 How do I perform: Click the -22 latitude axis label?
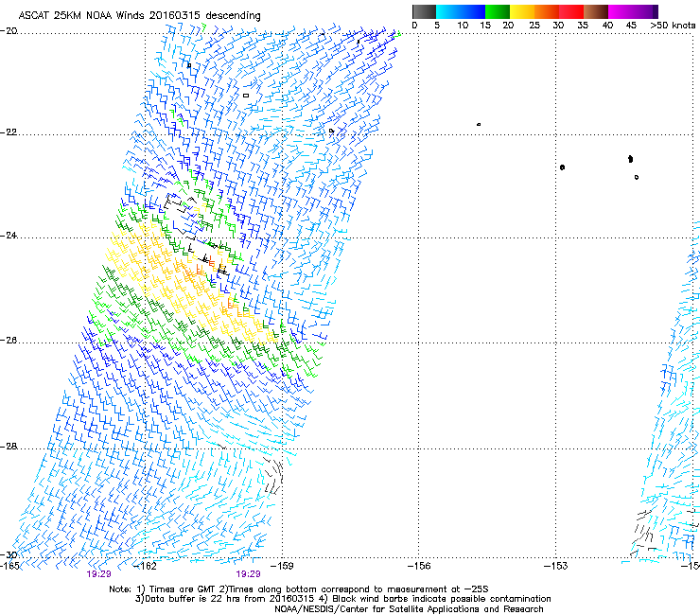9,132
